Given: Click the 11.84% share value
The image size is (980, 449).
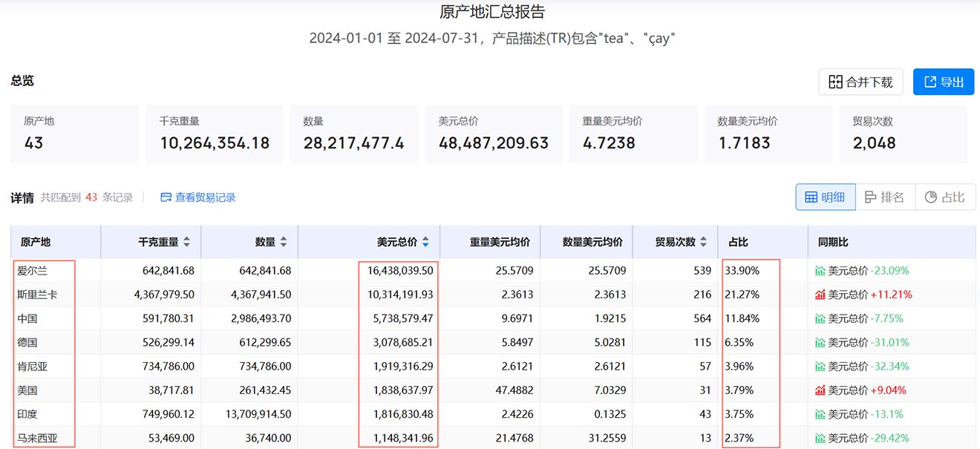Looking at the screenshot, I should coord(742,318).
